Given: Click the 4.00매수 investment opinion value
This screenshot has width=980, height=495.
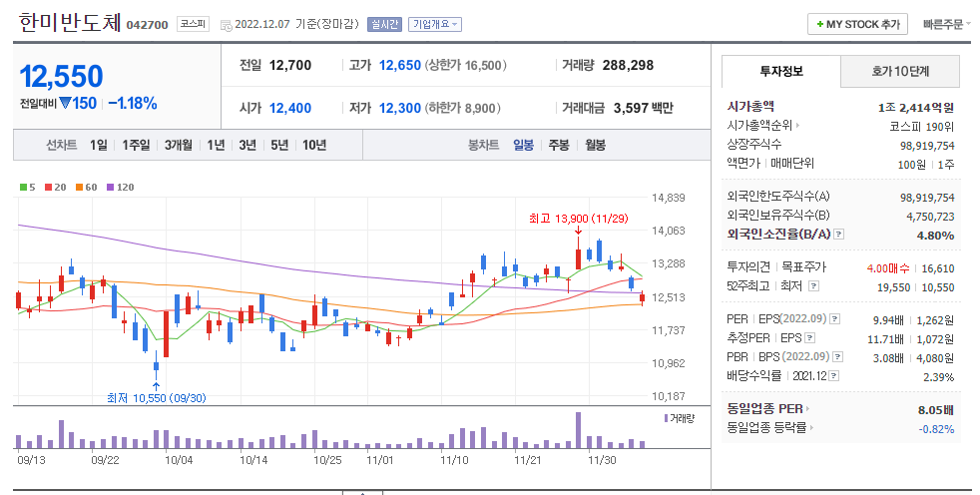Looking at the screenshot, I should click(x=888, y=268).
